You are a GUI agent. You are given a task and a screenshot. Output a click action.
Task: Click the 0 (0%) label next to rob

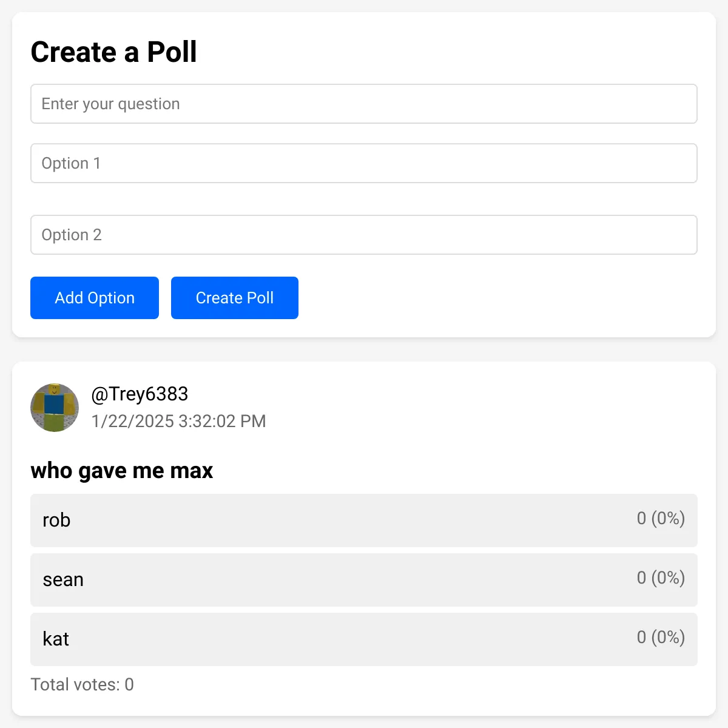coord(661,519)
